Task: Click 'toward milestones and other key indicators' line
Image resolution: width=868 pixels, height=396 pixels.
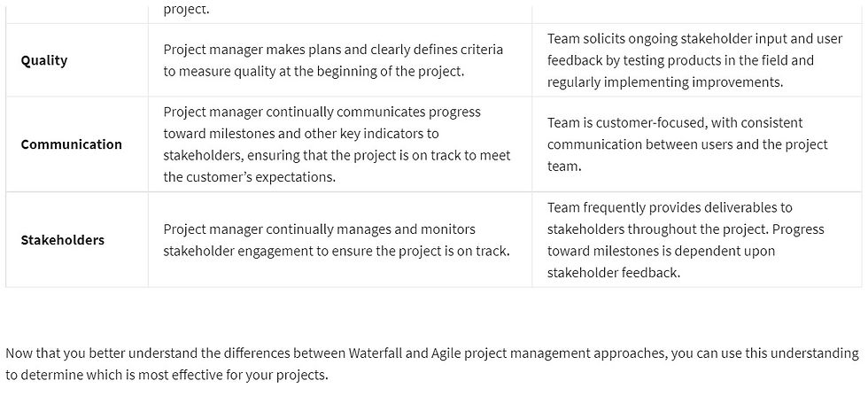Action: tap(300, 134)
